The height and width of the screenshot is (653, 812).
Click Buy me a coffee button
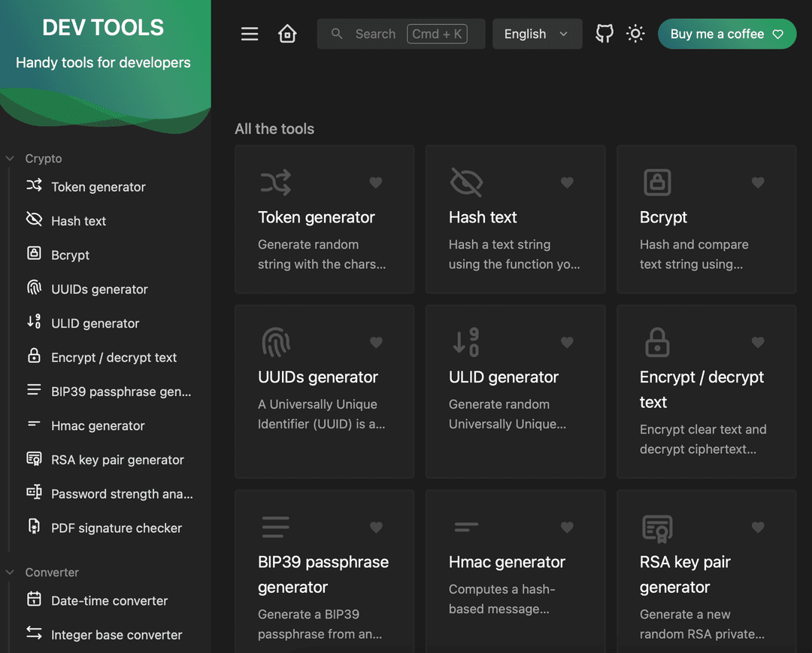(726, 34)
